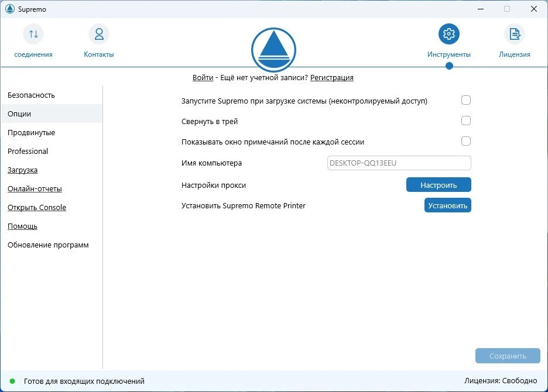Viewport: 548px width, 392px height.
Task: Click the Имя компьютера input field
Action: (399, 163)
